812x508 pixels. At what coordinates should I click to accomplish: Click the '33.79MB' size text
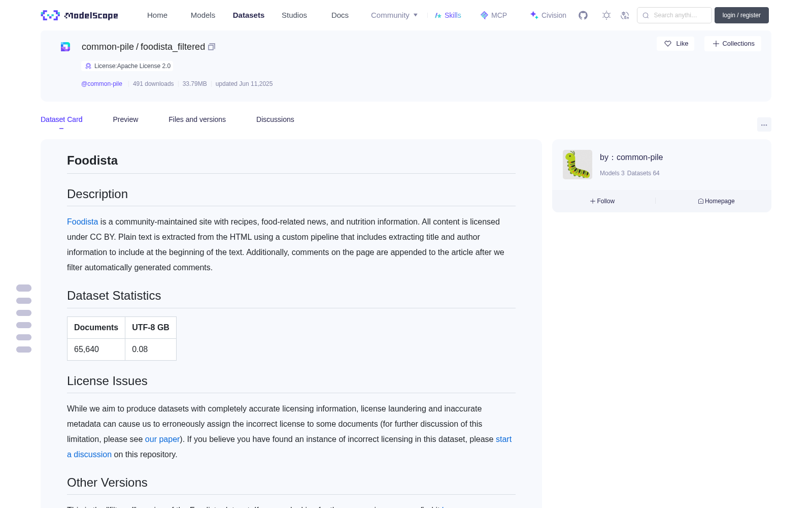coord(194,84)
